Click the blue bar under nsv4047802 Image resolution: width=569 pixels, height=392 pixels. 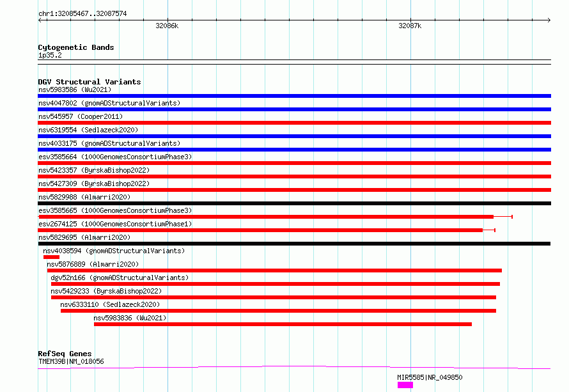tap(294, 109)
